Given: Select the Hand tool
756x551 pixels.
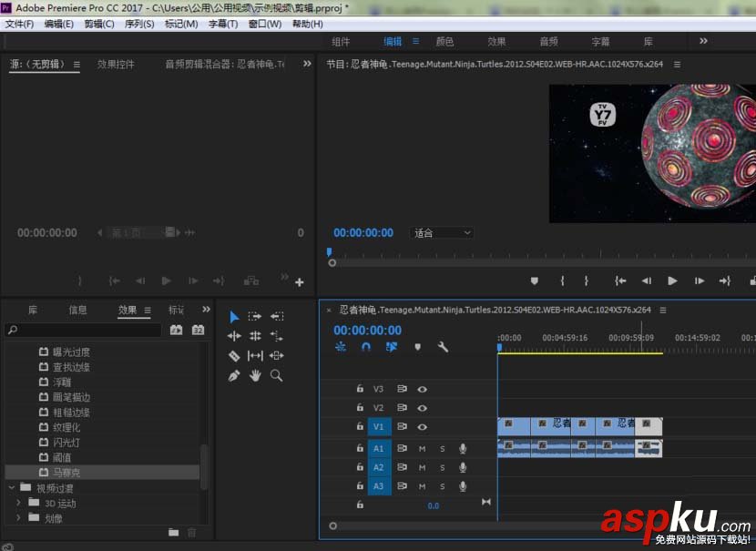Looking at the screenshot, I should pyautogui.click(x=255, y=375).
